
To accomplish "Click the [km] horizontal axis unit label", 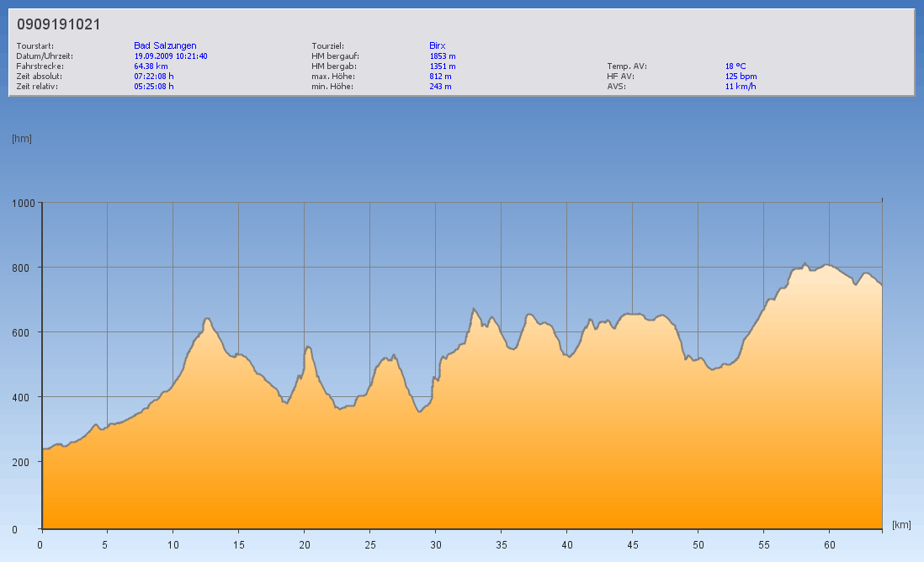I will (x=901, y=525).
